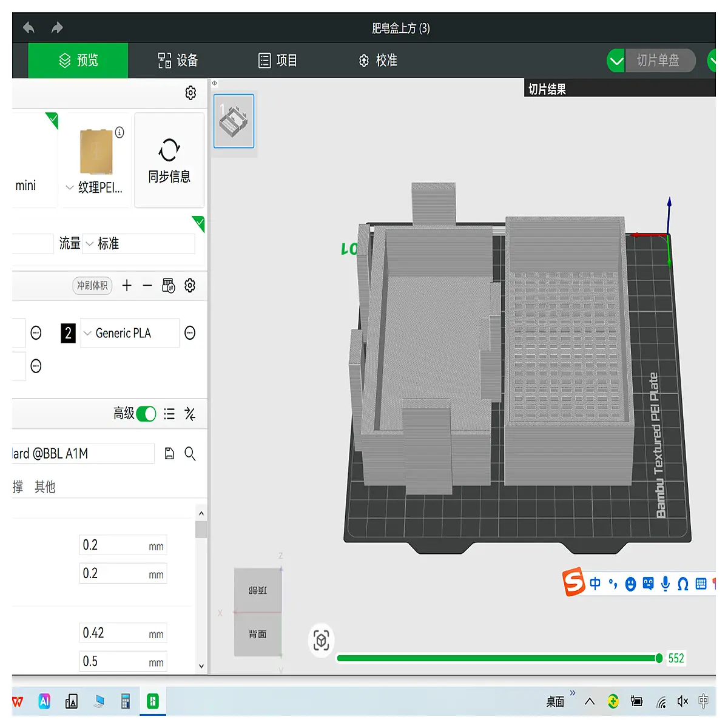Click the volume icon in system tray

(x=682, y=701)
